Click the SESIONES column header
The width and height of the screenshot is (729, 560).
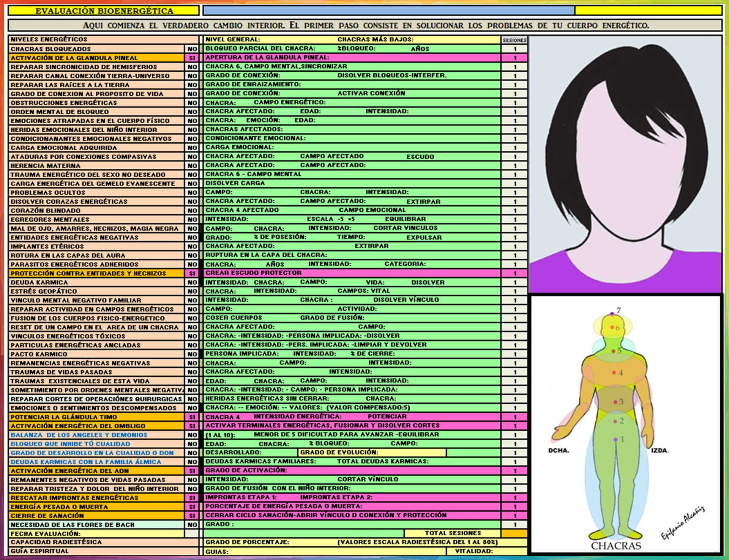(514, 40)
